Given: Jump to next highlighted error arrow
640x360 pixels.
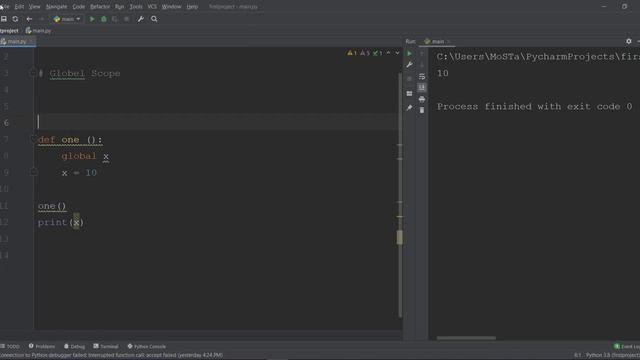Looking at the screenshot, I should click(x=397, y=53).
